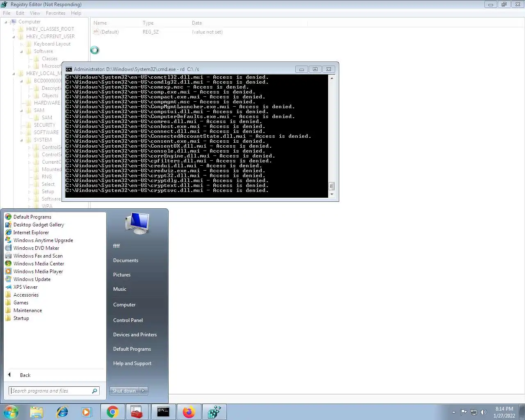Expand the Maintenance folder in Start menu
The width and height of the screenshot is (525, 420).
(27, 310)
